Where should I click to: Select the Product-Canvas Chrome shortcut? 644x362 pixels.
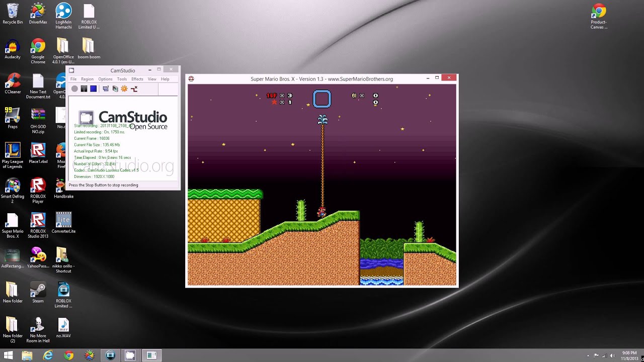599,16
